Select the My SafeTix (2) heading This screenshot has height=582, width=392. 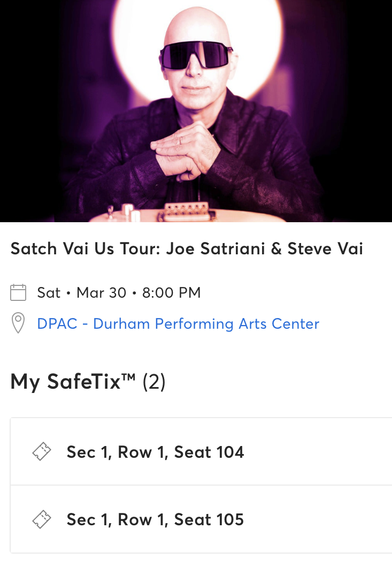[x=88, y=382]
